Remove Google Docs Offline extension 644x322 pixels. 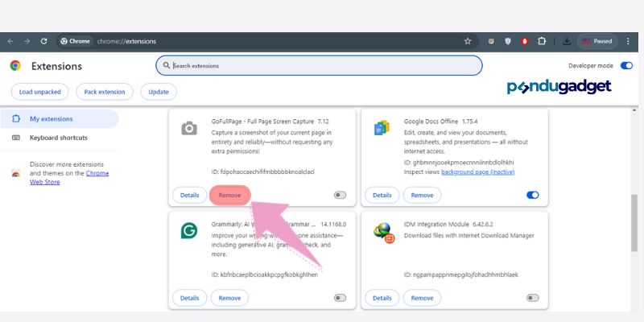[x=422, y=195]
